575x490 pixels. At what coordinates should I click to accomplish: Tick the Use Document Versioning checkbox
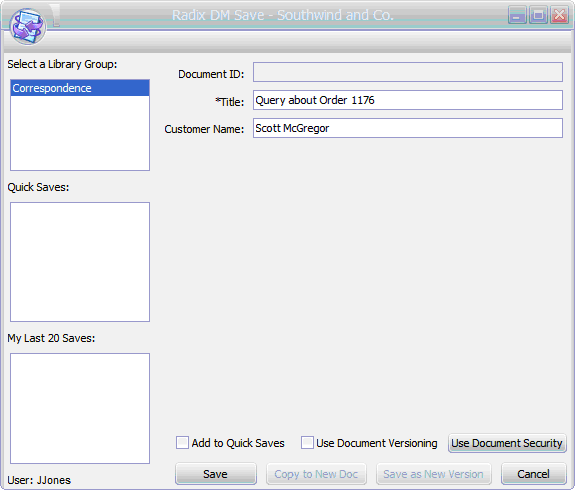coord(307,443)
